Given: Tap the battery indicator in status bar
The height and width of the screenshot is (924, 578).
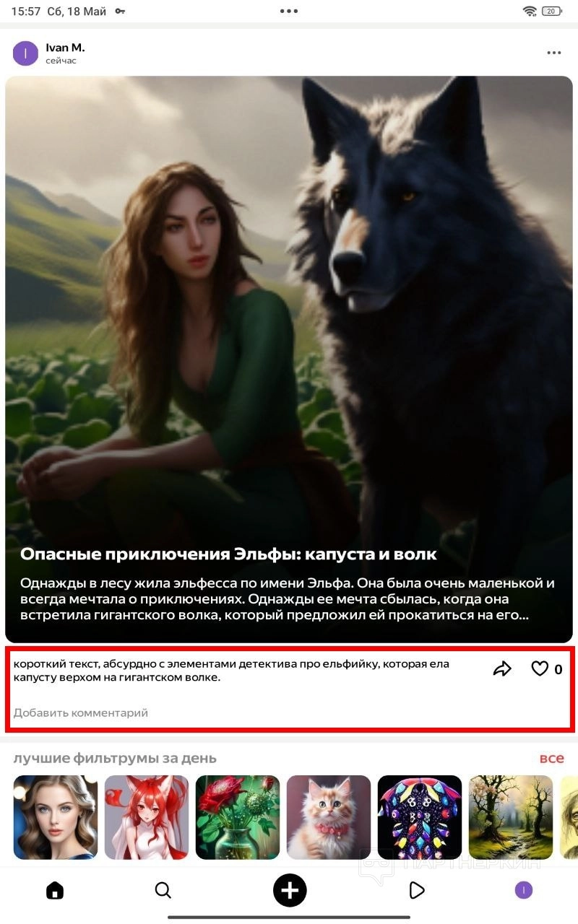Looking at the screenshot, I should pos(552,11).
